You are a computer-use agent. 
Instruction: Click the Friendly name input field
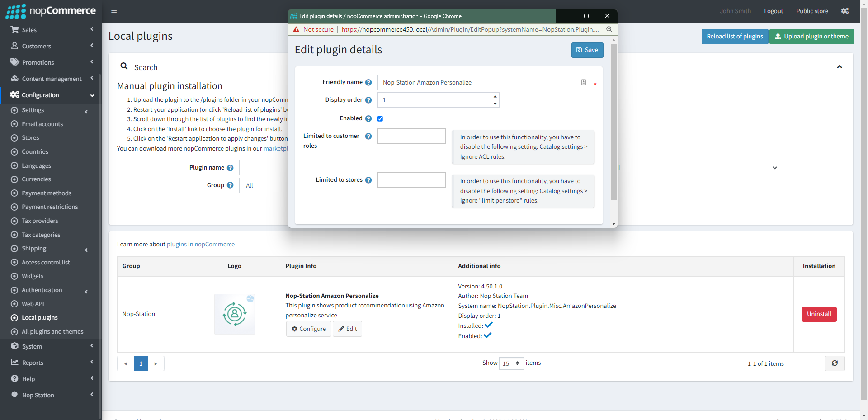click(484, 82)
